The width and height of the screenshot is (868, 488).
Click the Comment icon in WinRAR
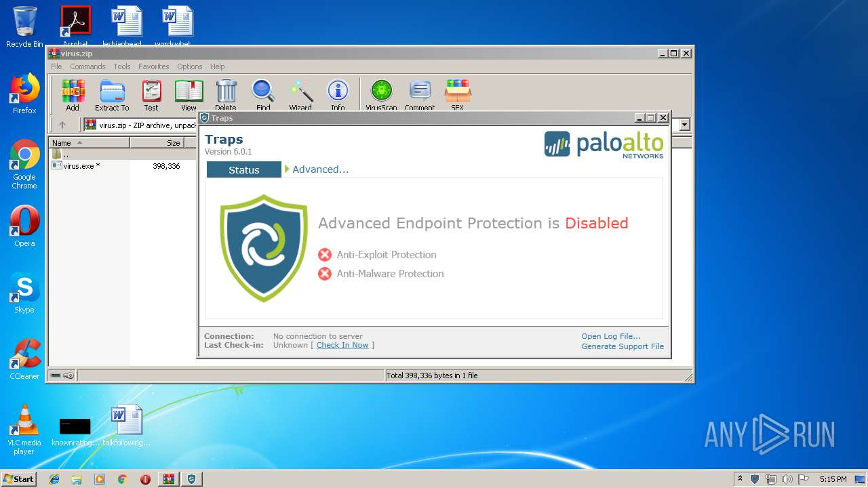420,95
